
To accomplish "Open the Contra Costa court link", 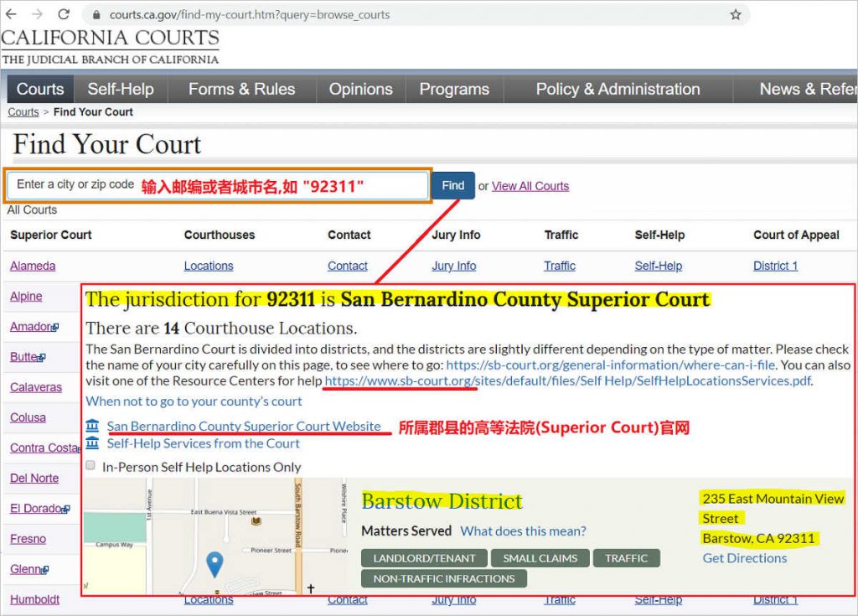I will (x=44, y=448).
